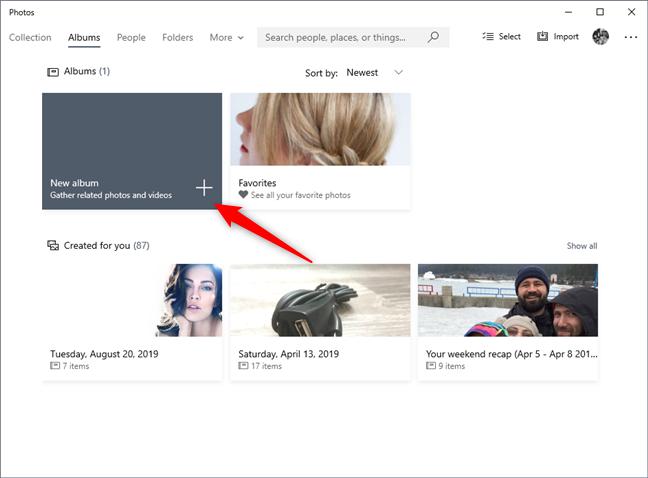
Task: Open the Tuesday, August 20, 2019 album
Action: [x=132, y=322]
